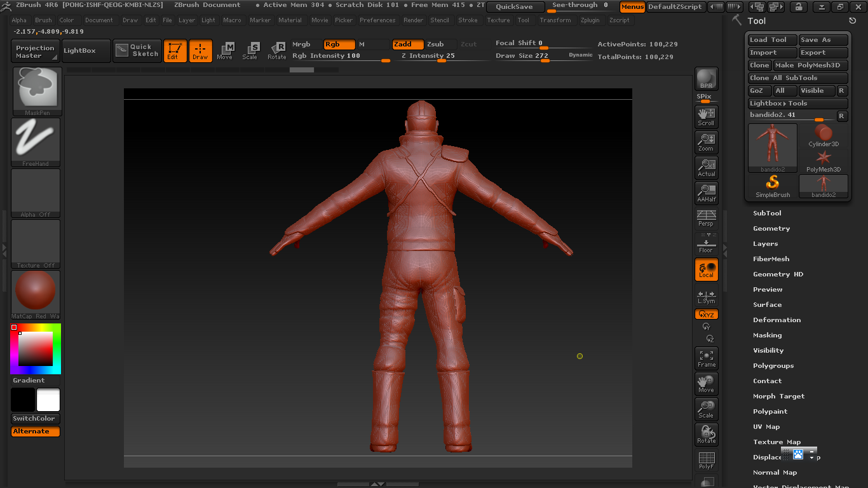Adjust the Rgb Intensity slider
This screenshot has width=868, height=488.
(341, 57)
